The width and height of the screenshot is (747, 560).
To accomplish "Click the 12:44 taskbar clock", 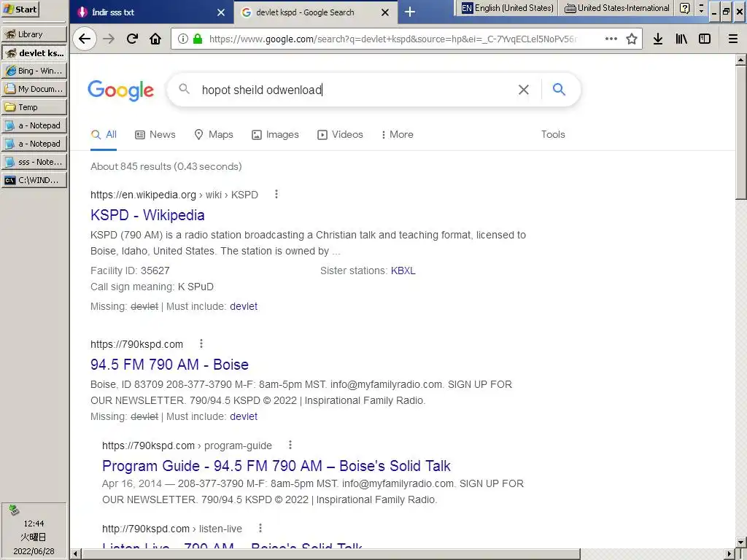I will click(x=34, y=524).
